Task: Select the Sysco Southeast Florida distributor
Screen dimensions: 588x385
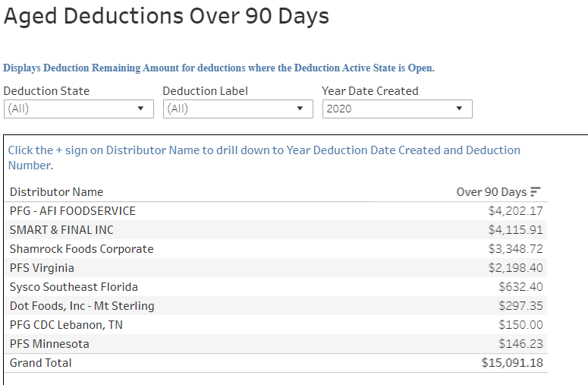Action: click(x=74, y=287)
